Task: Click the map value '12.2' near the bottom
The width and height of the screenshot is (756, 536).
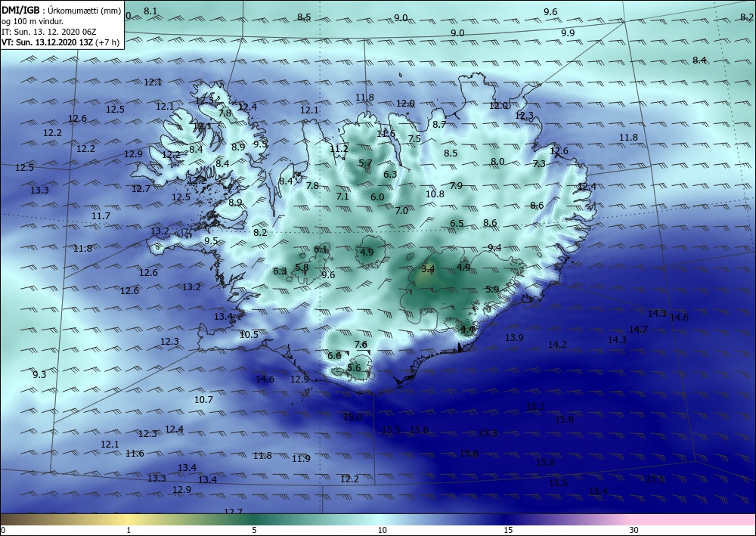Action: coord(349,479)
